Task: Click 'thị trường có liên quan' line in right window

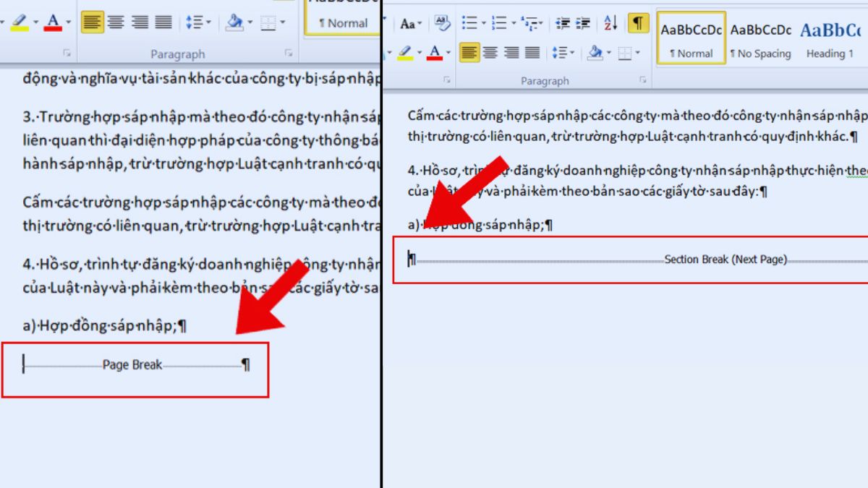Action: point(633,136)
